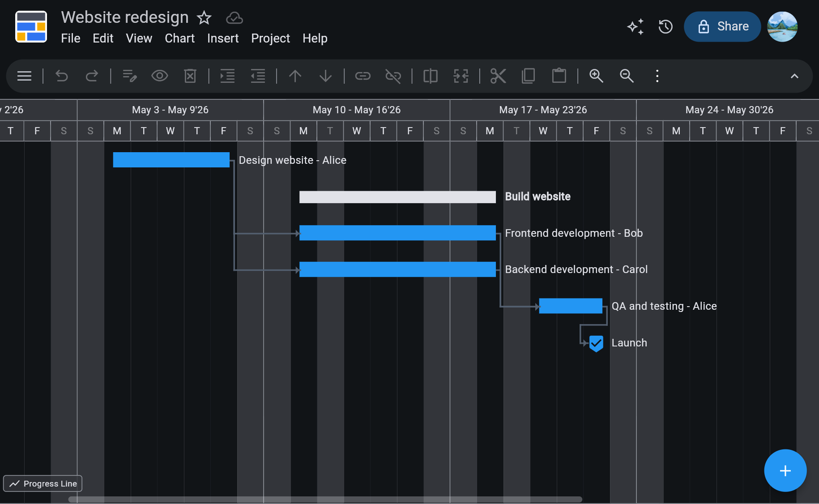Star the Website redesign document

pyautogui.click(x=204, y=18)
